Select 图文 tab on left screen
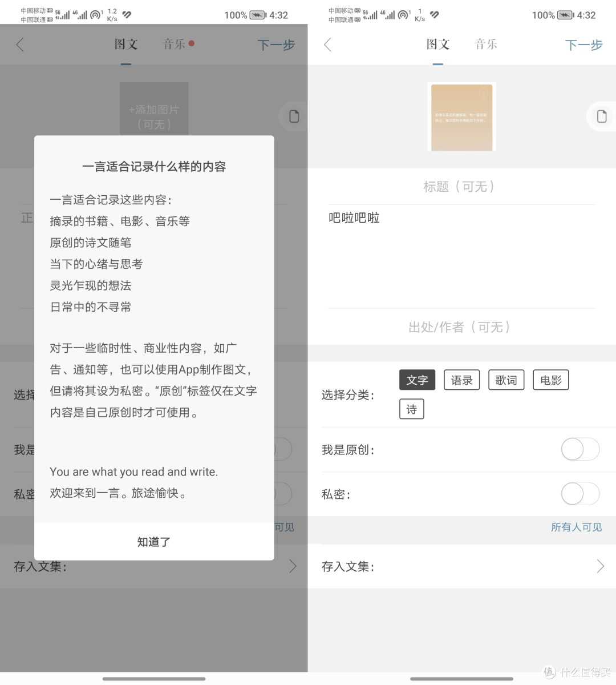 [126, 45]
